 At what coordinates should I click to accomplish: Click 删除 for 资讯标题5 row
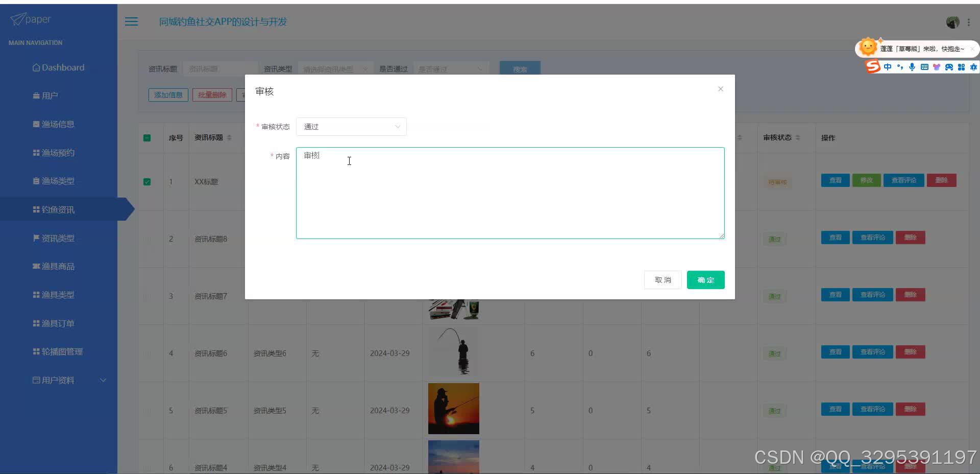910,409
